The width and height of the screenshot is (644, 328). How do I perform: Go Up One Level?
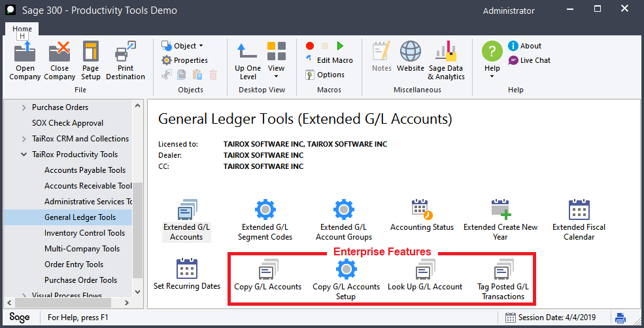[x=248, y=61]
